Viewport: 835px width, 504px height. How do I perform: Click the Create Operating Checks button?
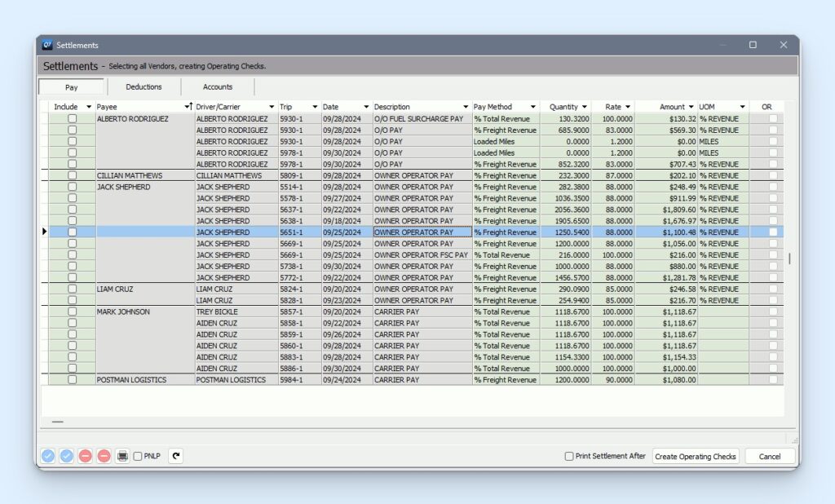(x=696, y=456)
